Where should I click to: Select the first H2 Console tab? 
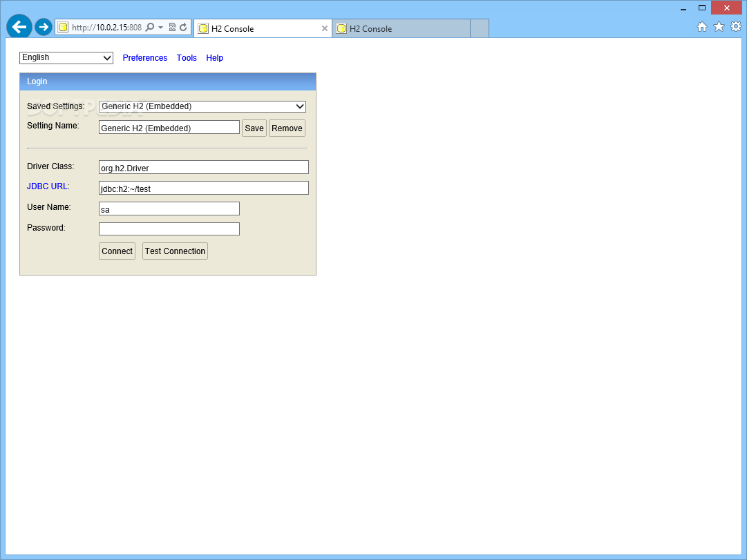click(263, 28)
